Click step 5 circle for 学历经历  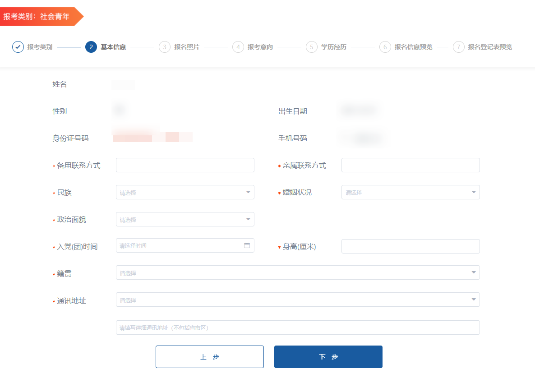[x=312, y=47]
